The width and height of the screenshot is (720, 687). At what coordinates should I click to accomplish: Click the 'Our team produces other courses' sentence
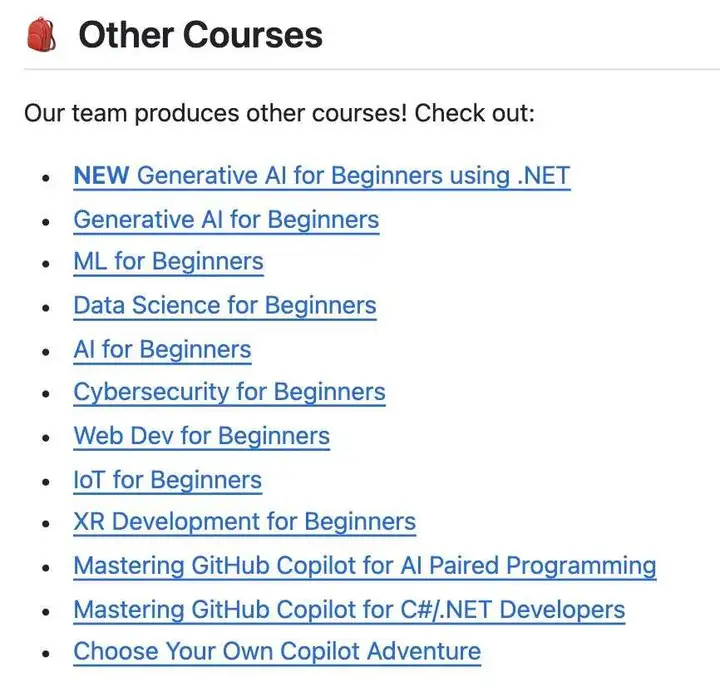[279, 113]
